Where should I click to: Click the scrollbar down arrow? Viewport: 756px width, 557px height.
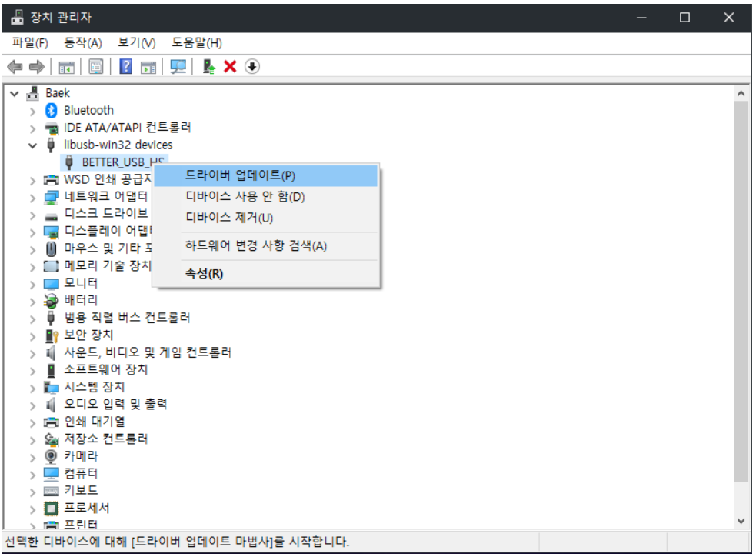tap(741, 521)
